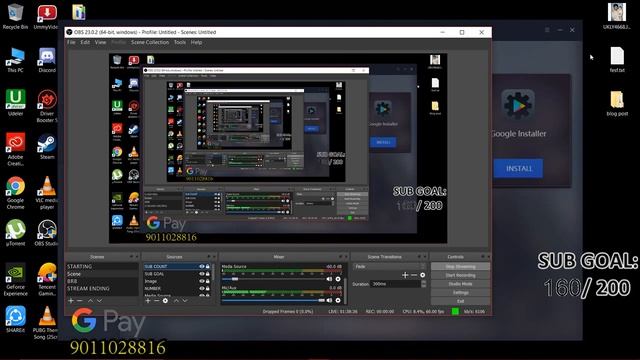This screenshot has width=640, height=360.
Task: Click INSTALL in the Google Installer window
Action: [x=518, y=169]
